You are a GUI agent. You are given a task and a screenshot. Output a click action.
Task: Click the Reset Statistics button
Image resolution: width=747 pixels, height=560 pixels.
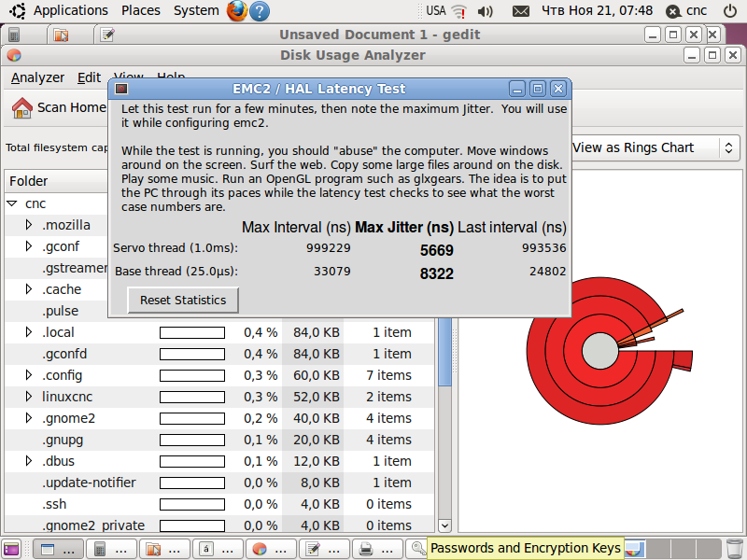pyautogui.click(x=183, y=300)
